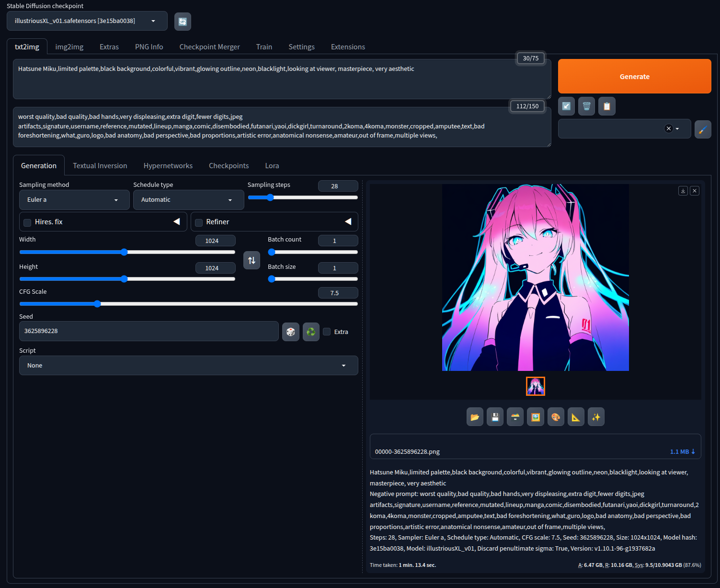Show the Hypernetworks sub-tab
720x588 pixels.
(x=168, y=166)
